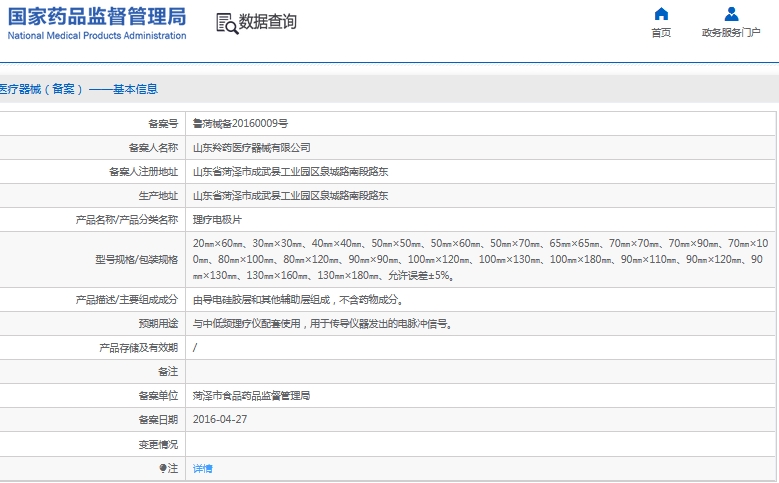Viewport: 779px width, 483px height.
Task: Select product name 理疗电极片
Action: [x=217, y=220]
